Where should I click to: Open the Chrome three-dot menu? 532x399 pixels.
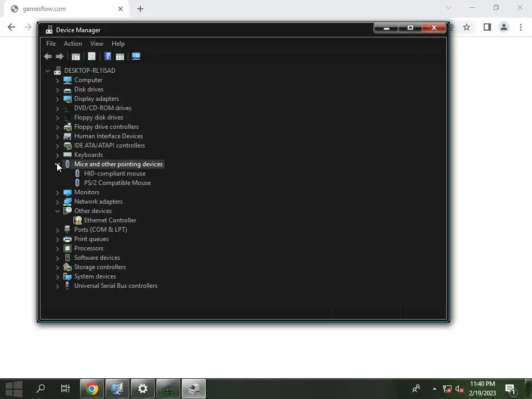tap(521, 27)
